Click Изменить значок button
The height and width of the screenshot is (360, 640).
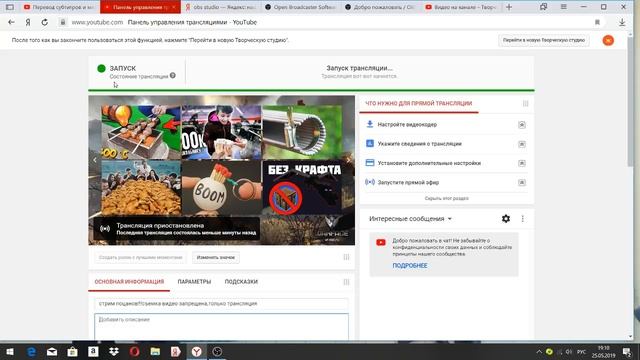[x=216, y=258]
